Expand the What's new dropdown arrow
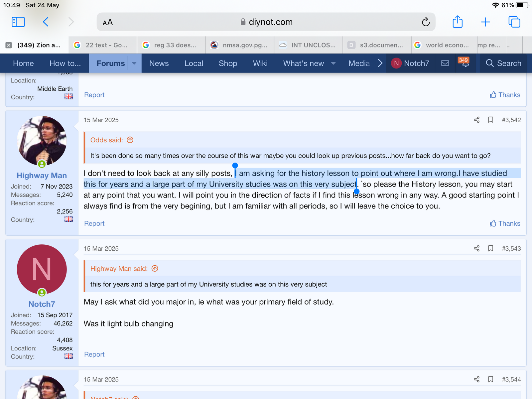The width and height of the screenshot is (532, 399). 333,63
